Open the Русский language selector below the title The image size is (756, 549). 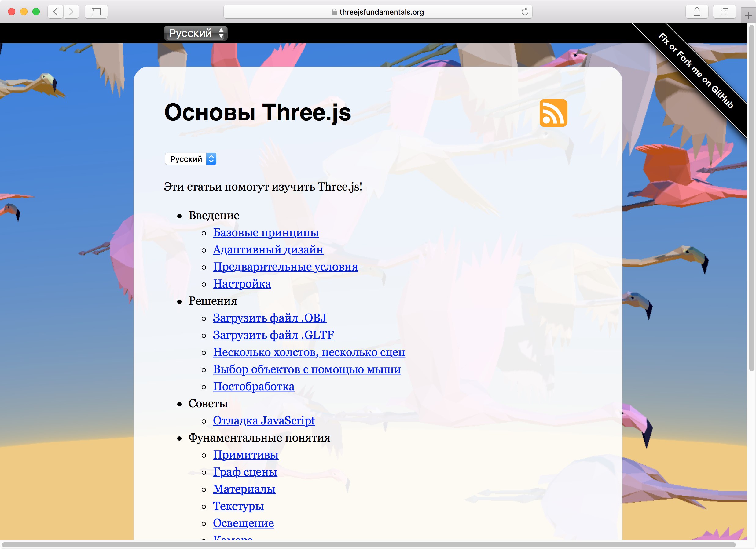click(191, 158)
